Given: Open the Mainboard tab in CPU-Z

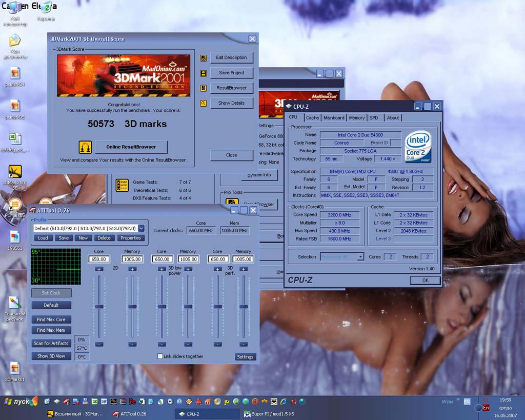Looking at the screenshot, I should point(334,118).
